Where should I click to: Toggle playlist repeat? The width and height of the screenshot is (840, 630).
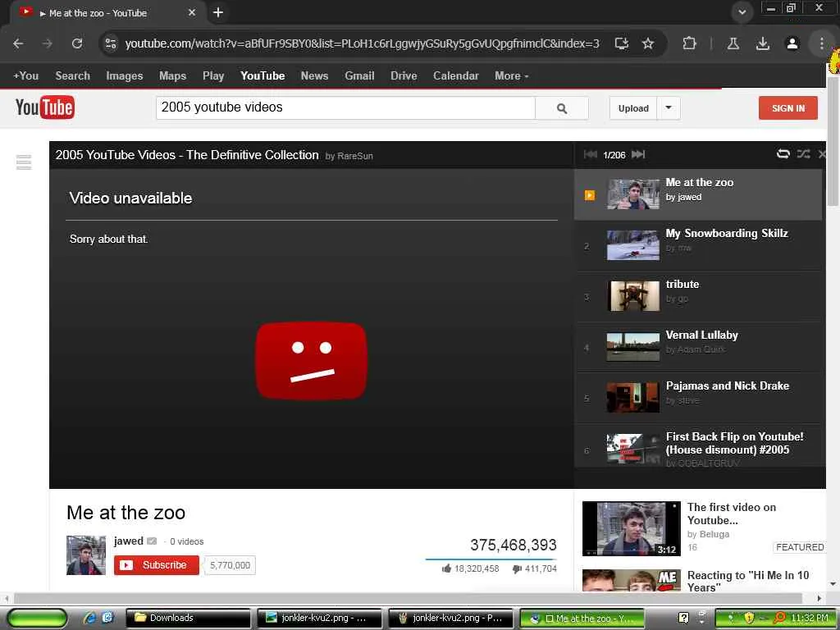783,154
